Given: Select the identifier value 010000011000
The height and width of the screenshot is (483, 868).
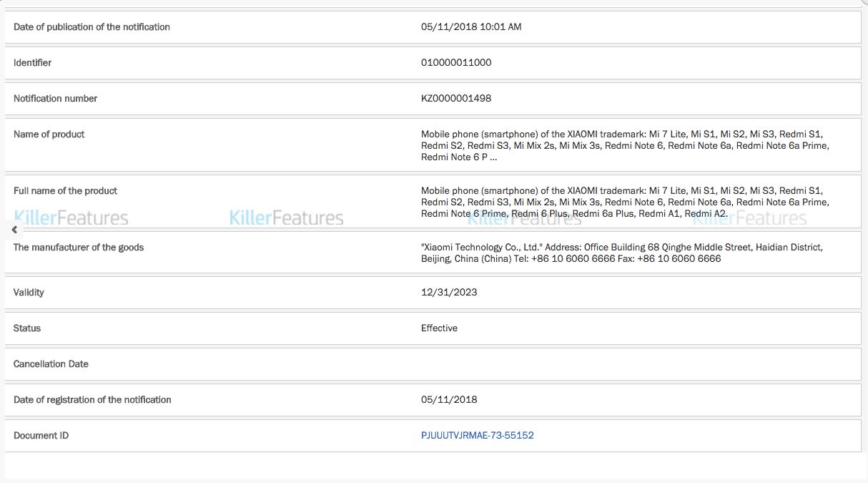Looking at the screenshot, I should coord(456,62).
